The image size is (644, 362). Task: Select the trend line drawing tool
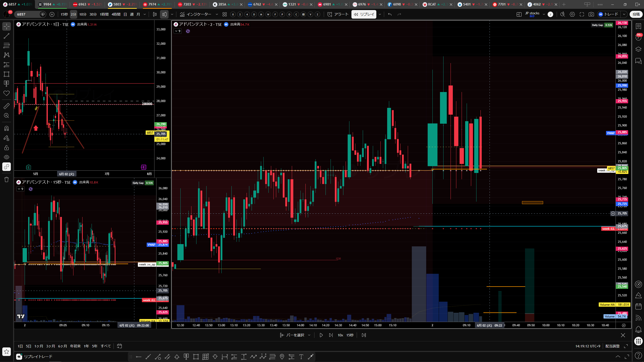(7, 36)
